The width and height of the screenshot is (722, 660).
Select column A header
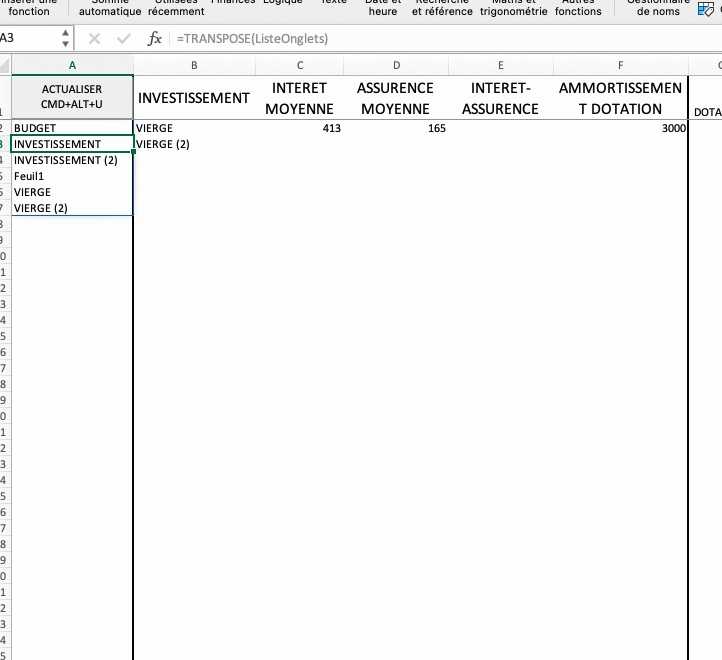72,65
